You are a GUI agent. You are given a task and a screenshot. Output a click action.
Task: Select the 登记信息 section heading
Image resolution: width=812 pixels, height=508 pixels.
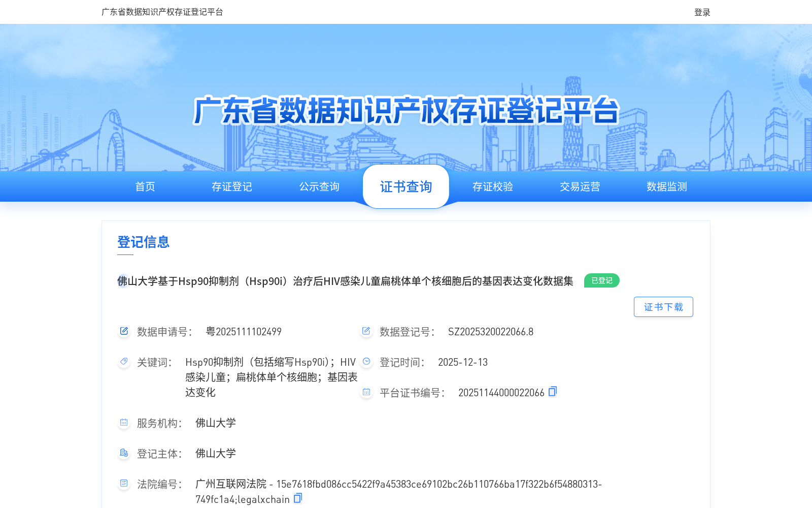pos(144,242)
